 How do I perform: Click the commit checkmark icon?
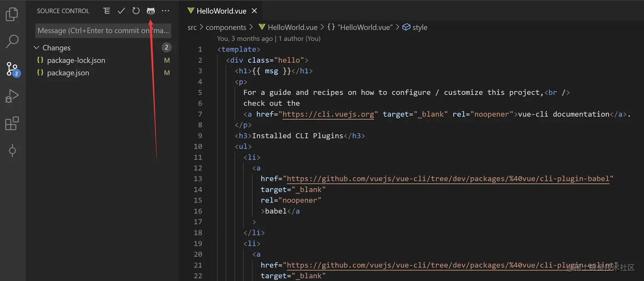coord(121,11)
